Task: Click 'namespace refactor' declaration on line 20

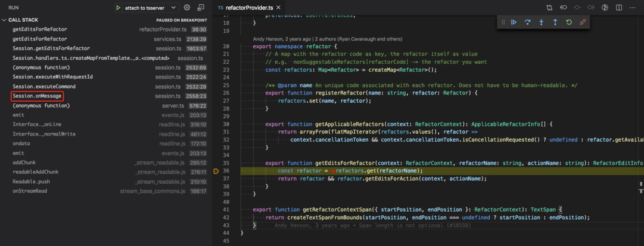Action: [303, 46]
